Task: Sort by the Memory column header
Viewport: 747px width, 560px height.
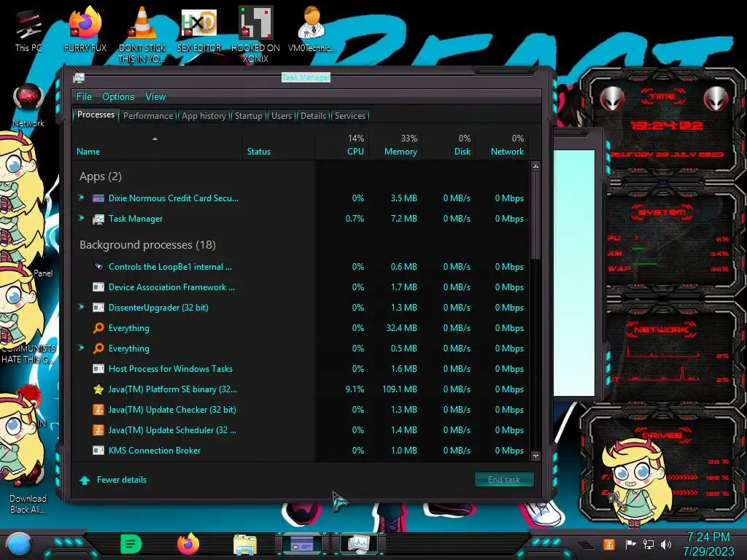Action: pyautogui.click(x=395, y=145)
